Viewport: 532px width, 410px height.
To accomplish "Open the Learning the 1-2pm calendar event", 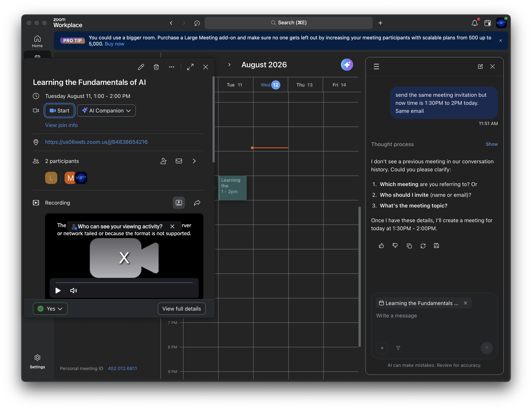I will point(233,188).
